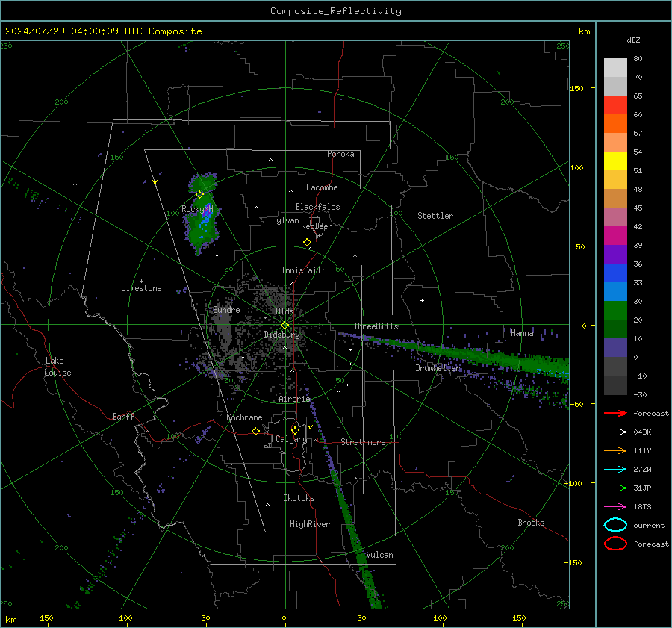Screen dimensions: 672x628
Task: Click the dBZ legend heading
Action: click(633, 40)
